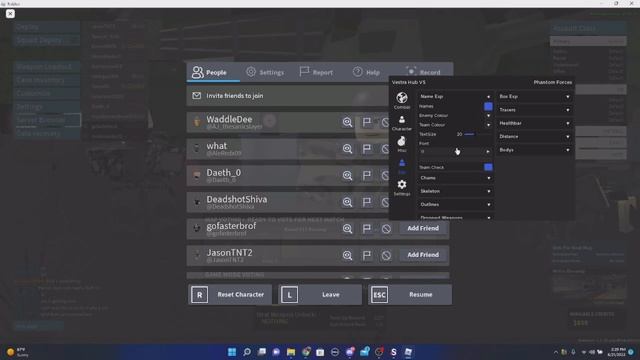Screen dimensions: 640x360
Task: Report gofasterbrof using the flag icon
Action: 367,229
